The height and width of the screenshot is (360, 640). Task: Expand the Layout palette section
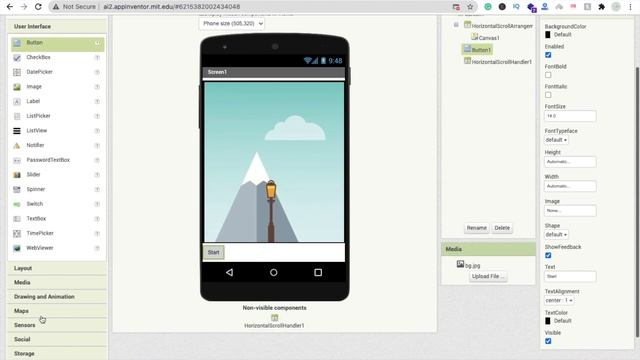tap(57, 268)
